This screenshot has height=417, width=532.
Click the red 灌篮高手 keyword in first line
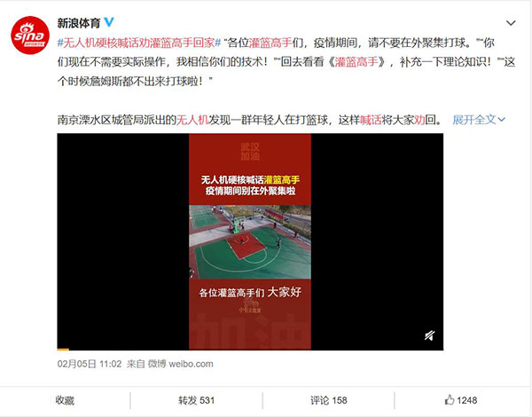coord(270,43)
